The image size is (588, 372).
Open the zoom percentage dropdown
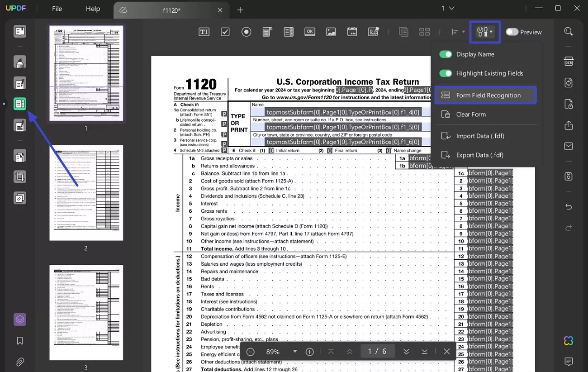(295, 352)
